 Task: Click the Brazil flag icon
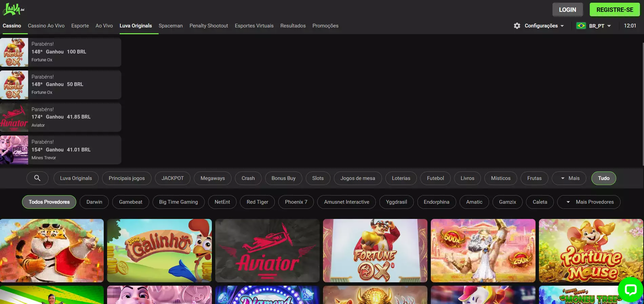(581, 26)
